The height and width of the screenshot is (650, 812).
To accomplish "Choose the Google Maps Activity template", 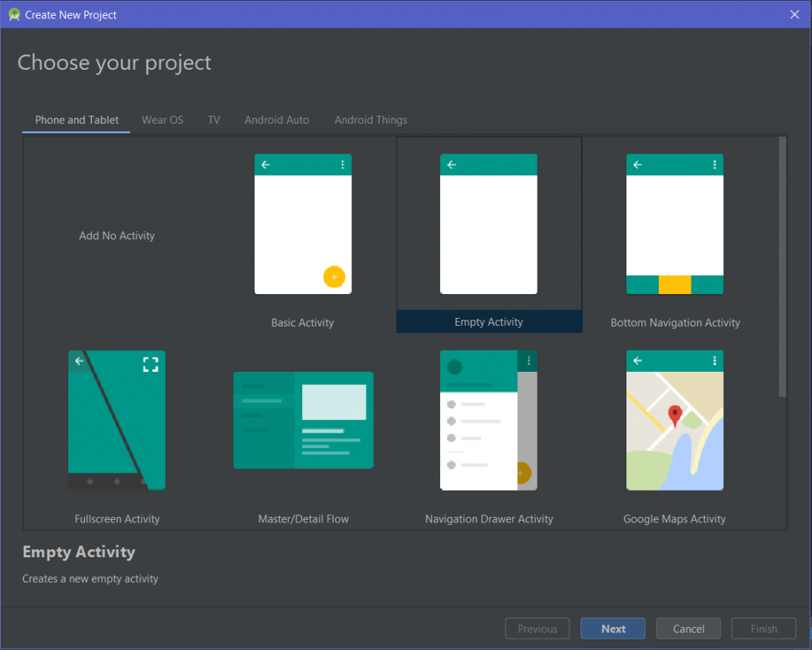I will tap(674, 420).
